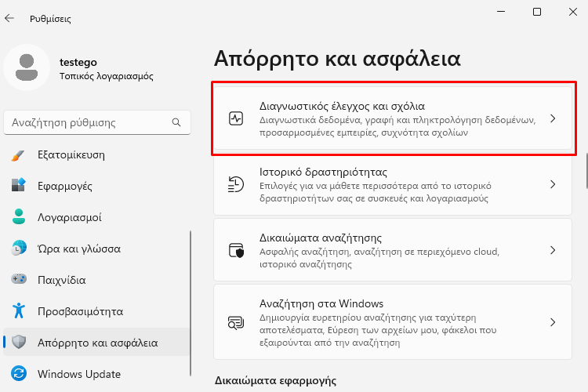Open Εξατομίκευση settings section
The height and width of the screenshot is (392, 588).
tap(96, 155)
